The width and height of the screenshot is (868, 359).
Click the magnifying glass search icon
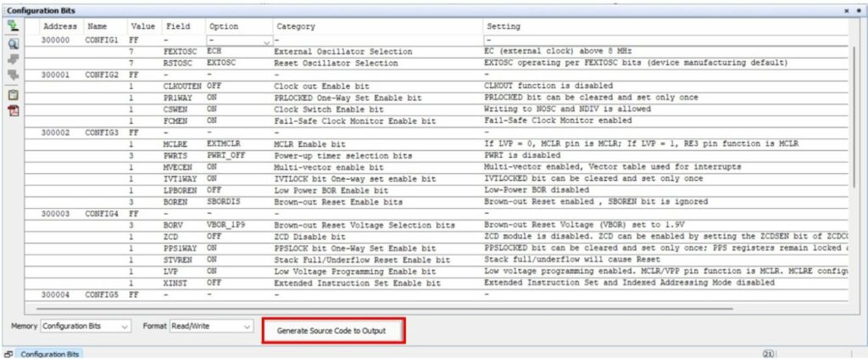[x=13, y=43]
